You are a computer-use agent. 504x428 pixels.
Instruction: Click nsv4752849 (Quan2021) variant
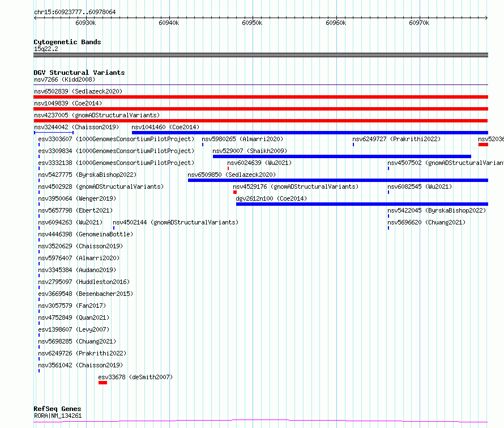74,317
